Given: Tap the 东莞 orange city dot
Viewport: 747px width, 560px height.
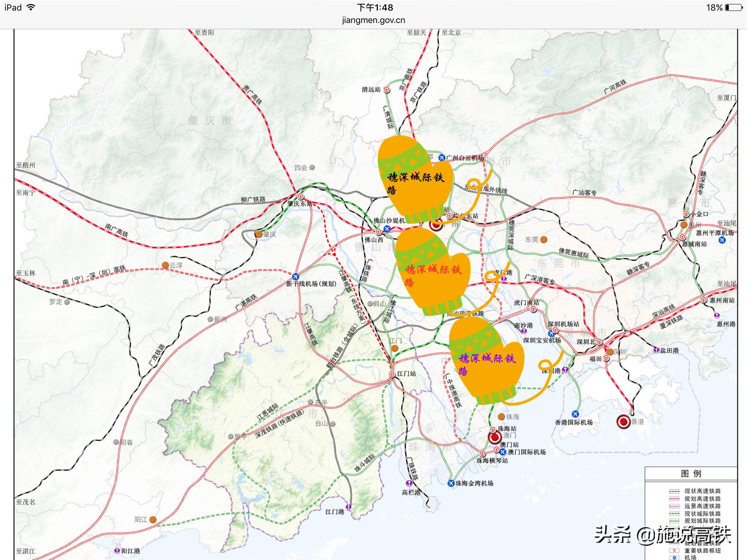Looking at the screenshot, I should coord(544,239).
